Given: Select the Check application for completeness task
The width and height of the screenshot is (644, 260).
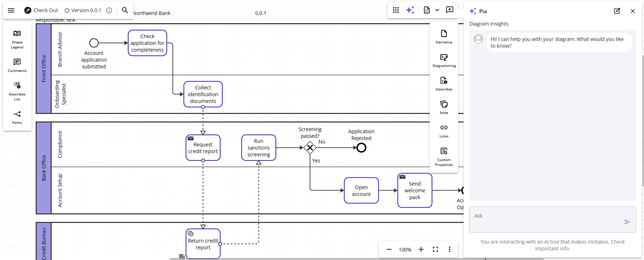Looking at the screenshot, I should [148, 43].
